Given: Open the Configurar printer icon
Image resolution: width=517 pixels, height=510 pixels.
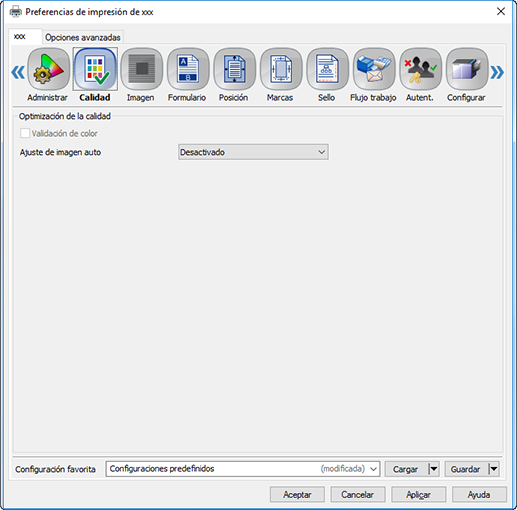Looking at the screenshot, I should [x=467, y=69].
